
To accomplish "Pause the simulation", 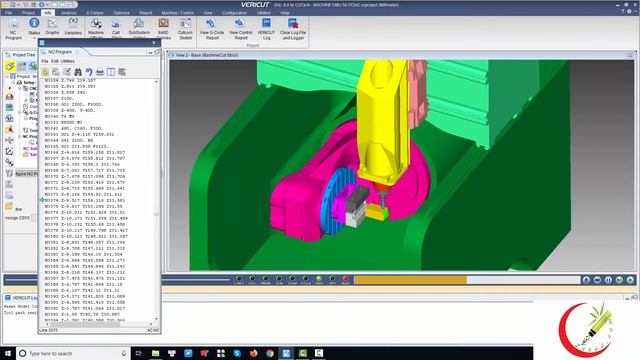I will tap(608, 280).
